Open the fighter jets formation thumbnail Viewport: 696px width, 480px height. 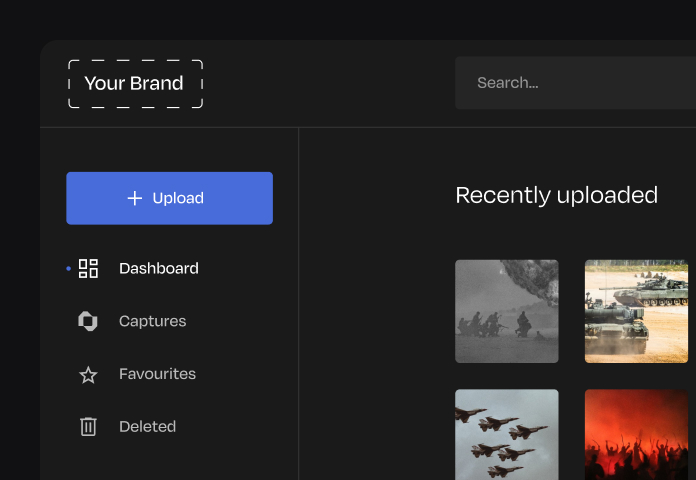point(507,435)
